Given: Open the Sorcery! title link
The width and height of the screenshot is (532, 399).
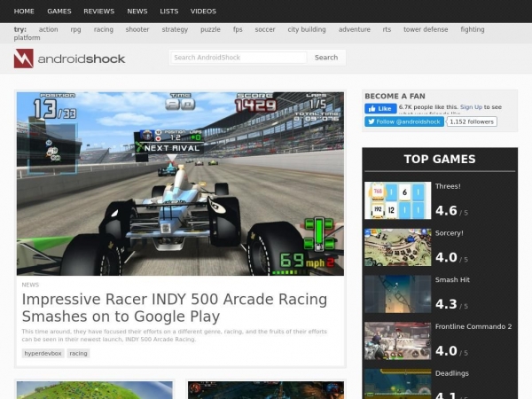Looking at the screenshot, I should [x=450, y=233].
